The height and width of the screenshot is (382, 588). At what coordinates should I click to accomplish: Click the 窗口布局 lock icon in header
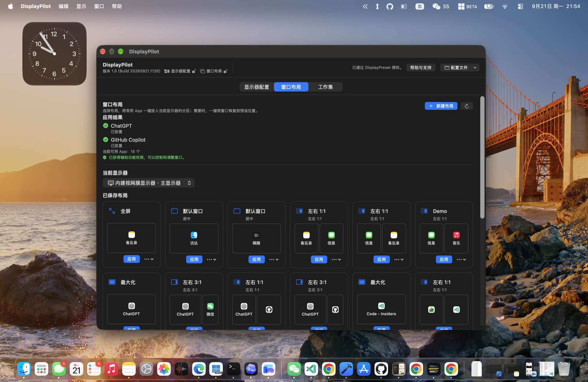[225, 71]
